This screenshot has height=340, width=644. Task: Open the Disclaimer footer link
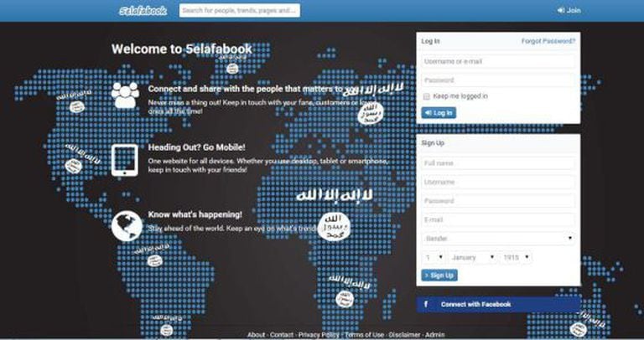tap(404, 335)
